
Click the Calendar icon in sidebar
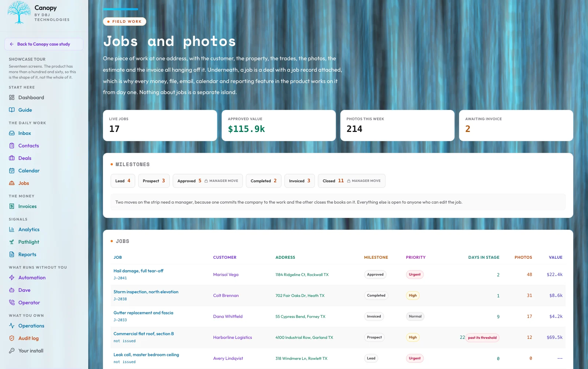pyautogui.click(x=12, y=171)
